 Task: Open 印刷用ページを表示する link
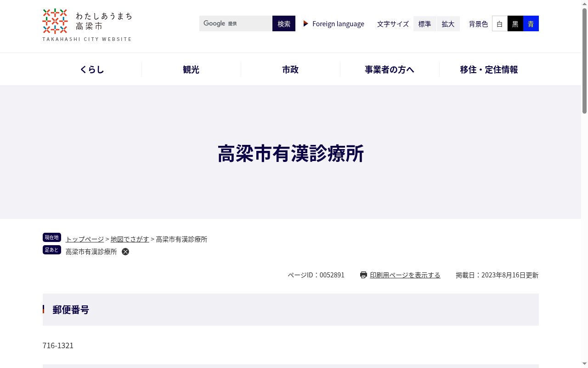(405, 275)
